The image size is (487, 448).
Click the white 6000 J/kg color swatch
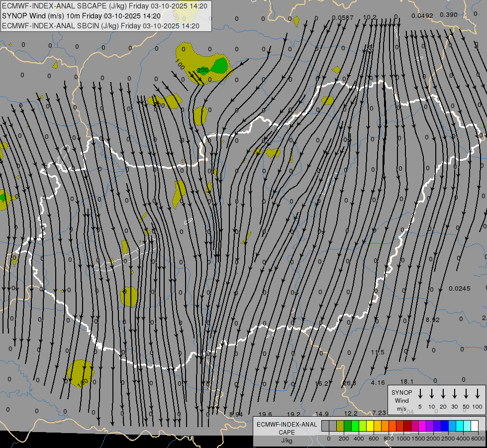coord(475,426)
